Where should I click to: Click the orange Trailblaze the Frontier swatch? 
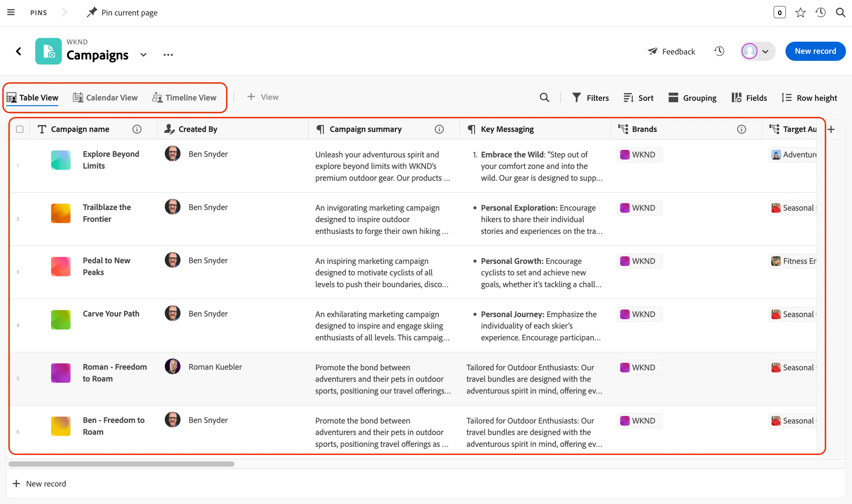point(61,213)
